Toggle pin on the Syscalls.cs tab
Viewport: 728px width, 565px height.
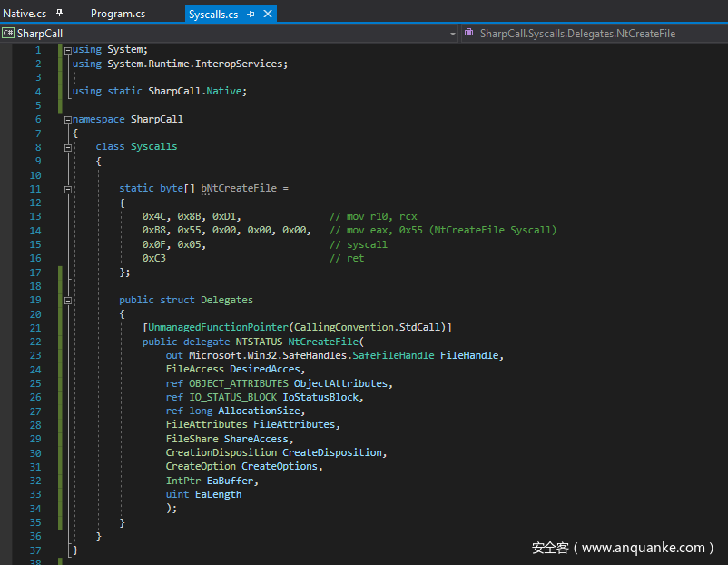tap(251, 15)
